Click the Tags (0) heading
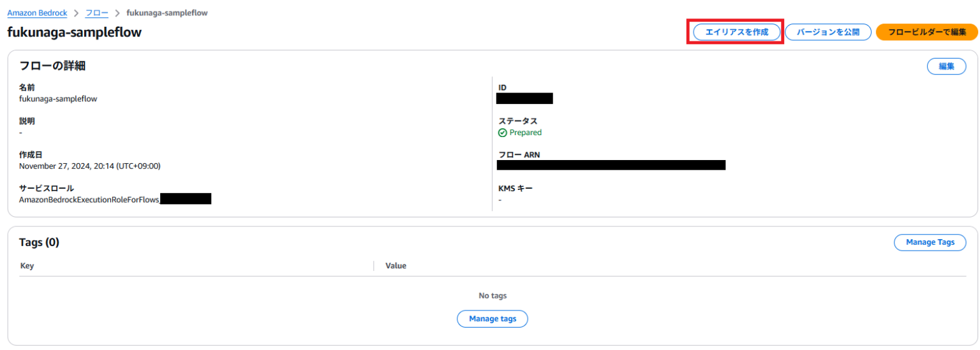Image resolution: width=980 pixels, height=350 pixels. tap(40, 242)
